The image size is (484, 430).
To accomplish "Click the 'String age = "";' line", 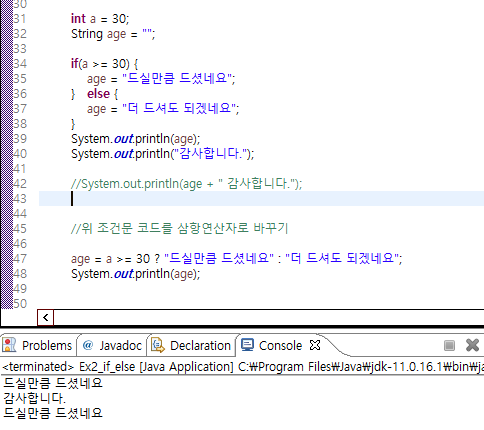I will [113, 34].
